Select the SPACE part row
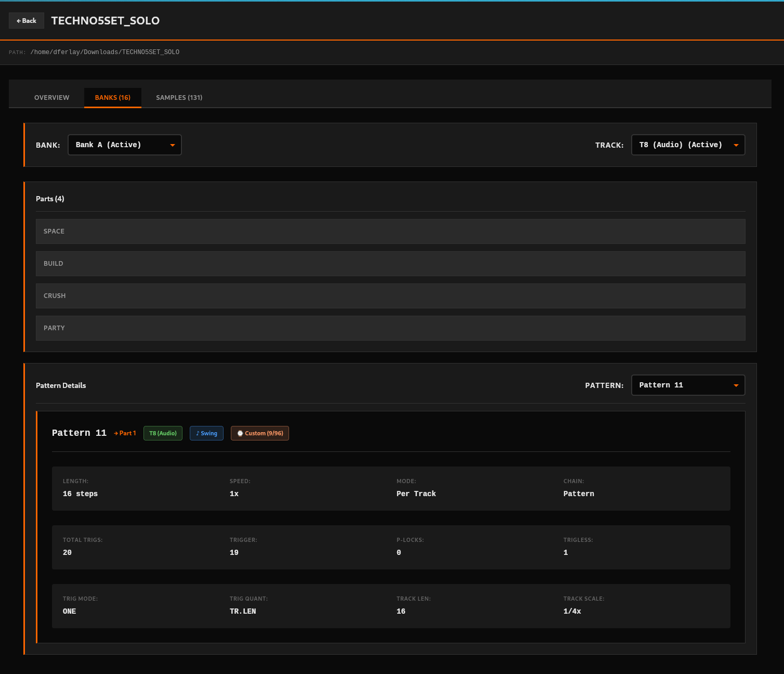784x674 pixels. pos(390,231)
